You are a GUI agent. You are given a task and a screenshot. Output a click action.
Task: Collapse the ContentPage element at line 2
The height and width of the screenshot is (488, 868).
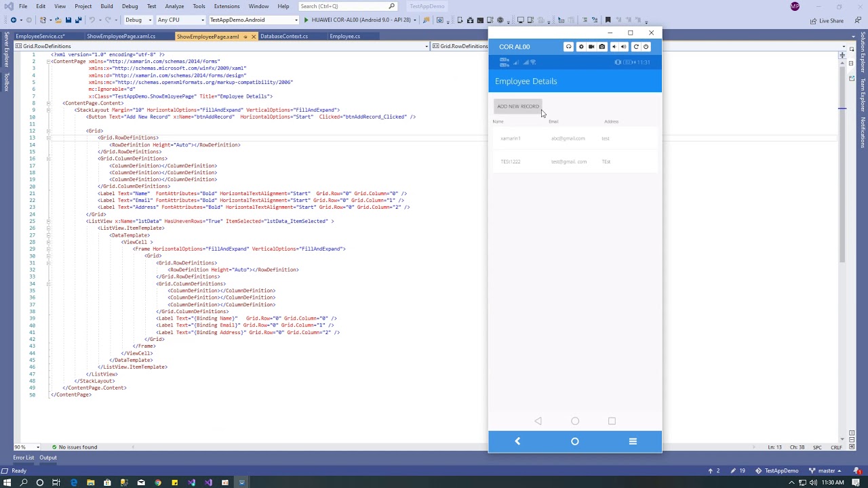(x=48, y=62)
